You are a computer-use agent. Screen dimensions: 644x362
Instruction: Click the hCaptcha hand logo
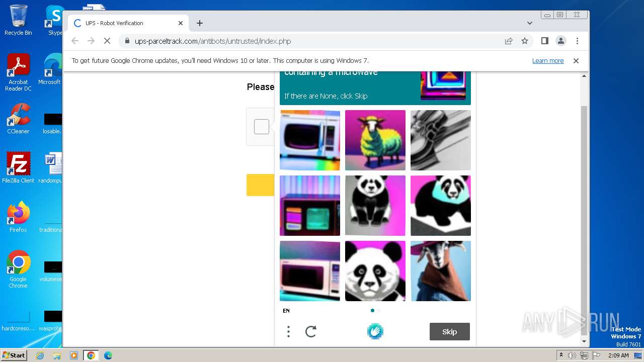coord(375,331)
